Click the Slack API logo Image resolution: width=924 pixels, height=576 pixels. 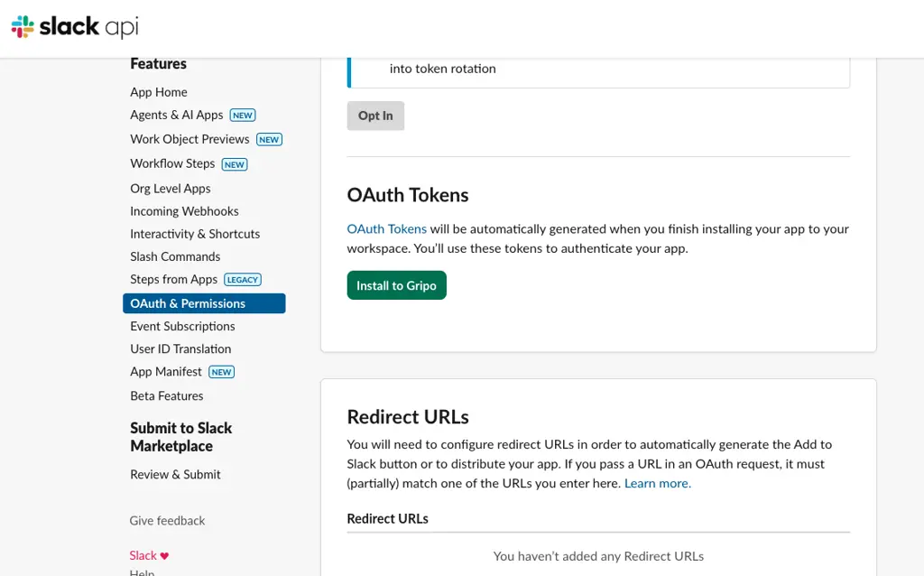[75, 27]
